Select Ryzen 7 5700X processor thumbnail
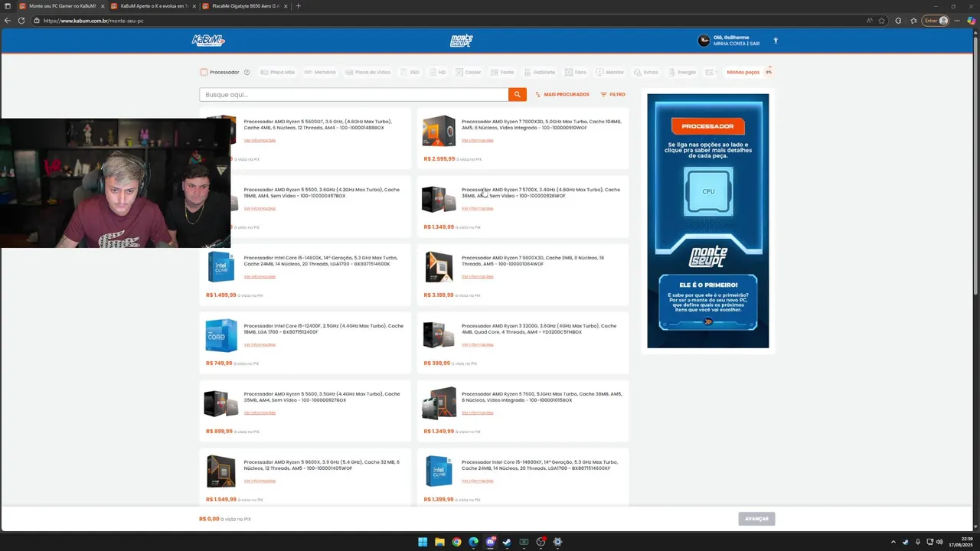Viewport: 980px width, 551px height. click(439, 199)
